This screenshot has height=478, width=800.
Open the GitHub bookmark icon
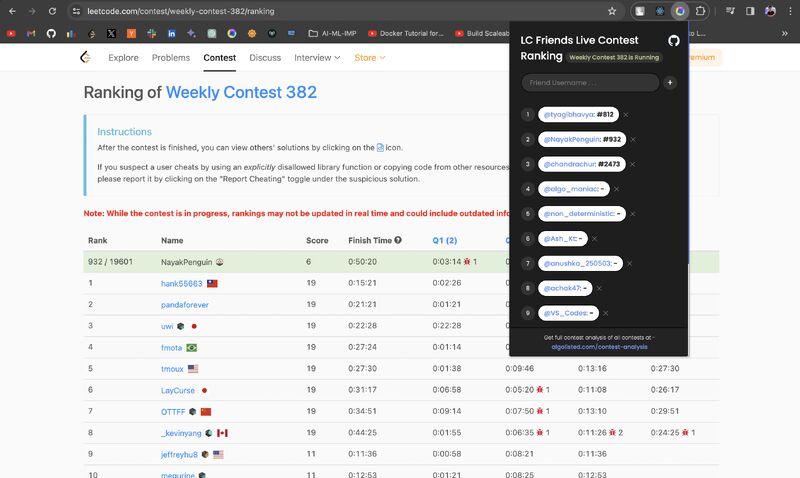click(51, 34)
